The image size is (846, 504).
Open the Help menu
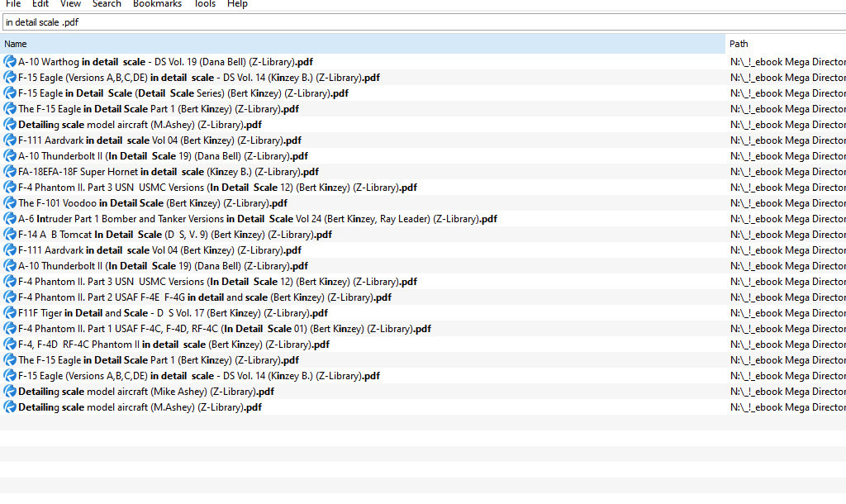pos(237,4)
